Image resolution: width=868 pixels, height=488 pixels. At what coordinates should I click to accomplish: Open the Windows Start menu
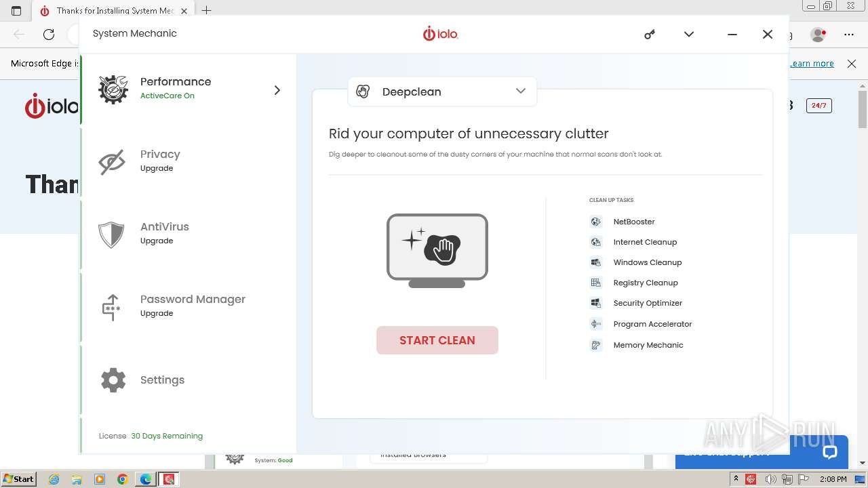click(x=19, y=479)
